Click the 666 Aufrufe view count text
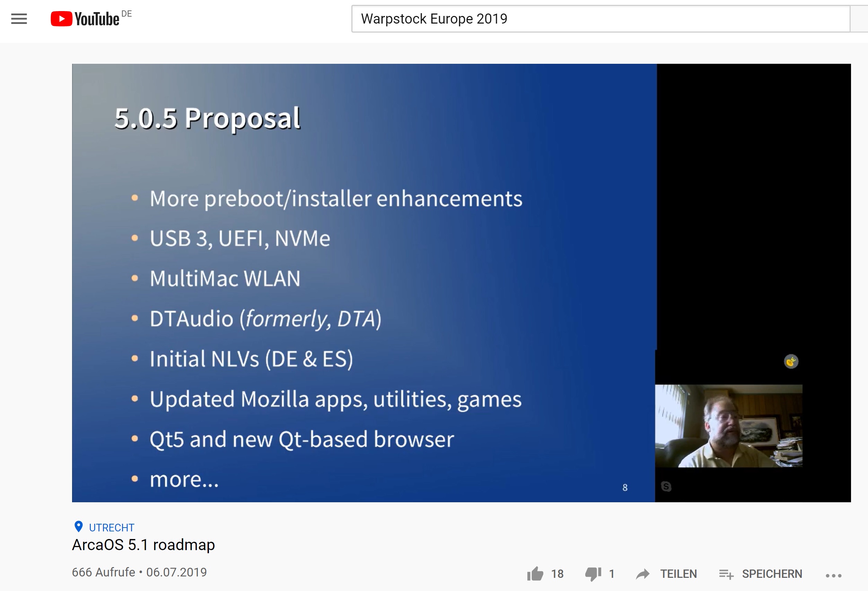The height and width of the screenshot is (591, 868). click(x=104, y=572)
